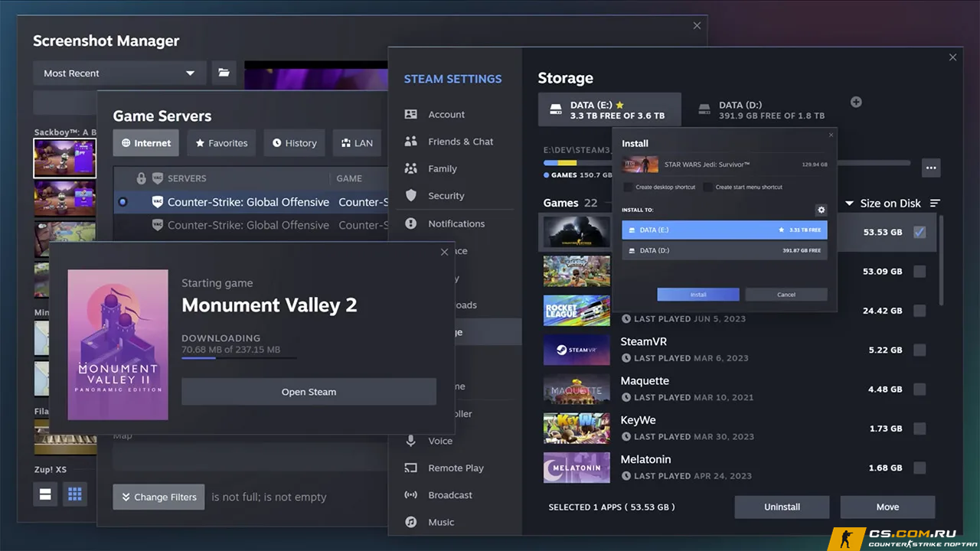Click Rocket League game thumbnail
Screen dimensions: 980x551
coord(577,311)
